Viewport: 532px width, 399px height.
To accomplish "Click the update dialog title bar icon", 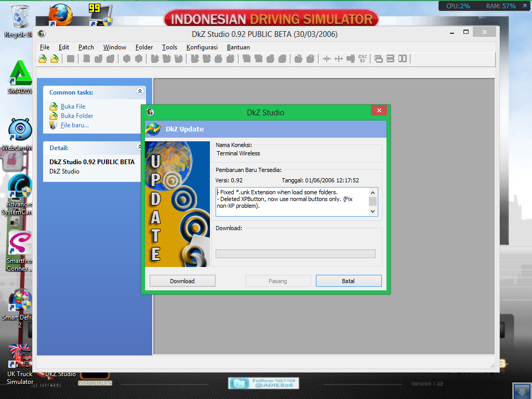I will 150,112.
